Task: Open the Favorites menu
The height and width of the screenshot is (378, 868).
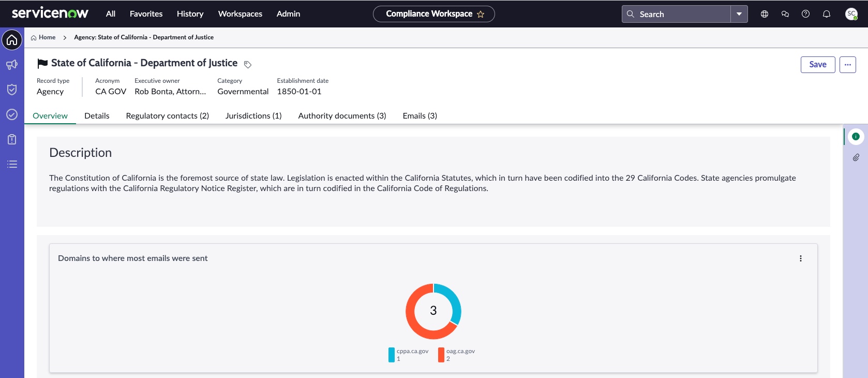Action: tap(146, 14)
